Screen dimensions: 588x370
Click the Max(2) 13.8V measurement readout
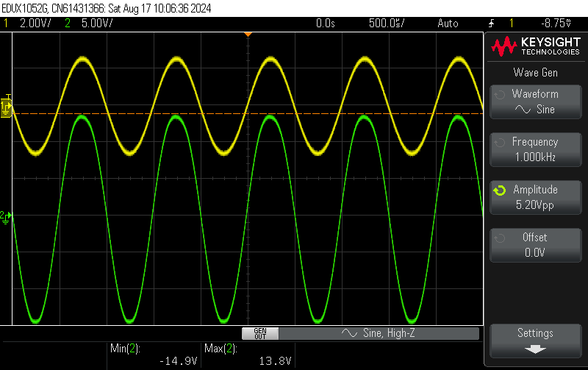point(248,355)
